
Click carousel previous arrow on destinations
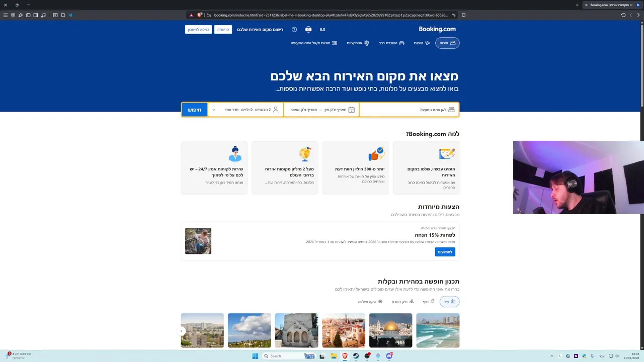click(181, 330)
